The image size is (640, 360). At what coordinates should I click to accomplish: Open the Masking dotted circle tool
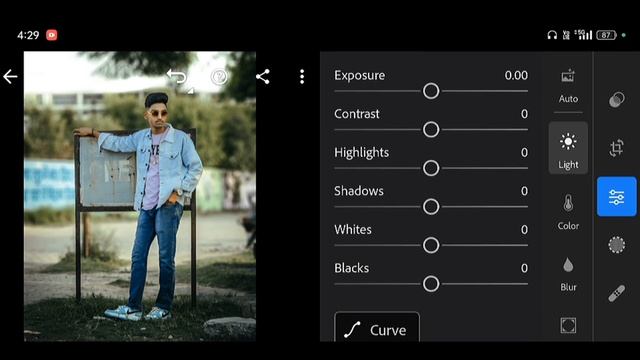click(x=616, y=245)
